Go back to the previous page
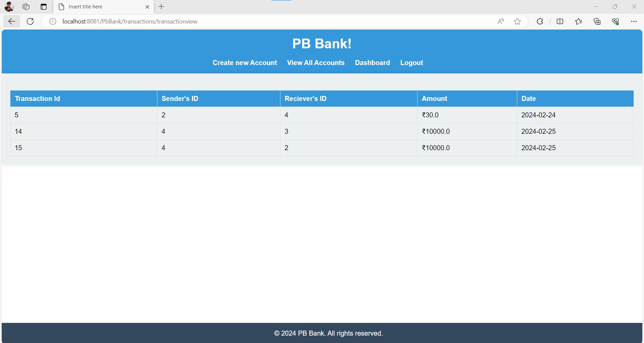644x343 pixels. [12, 21]
